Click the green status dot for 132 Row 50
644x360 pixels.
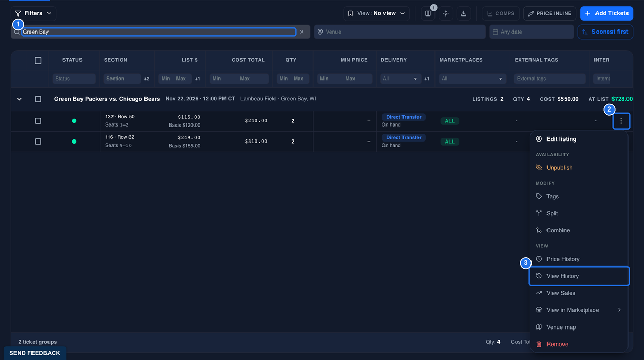pos(74,121)
